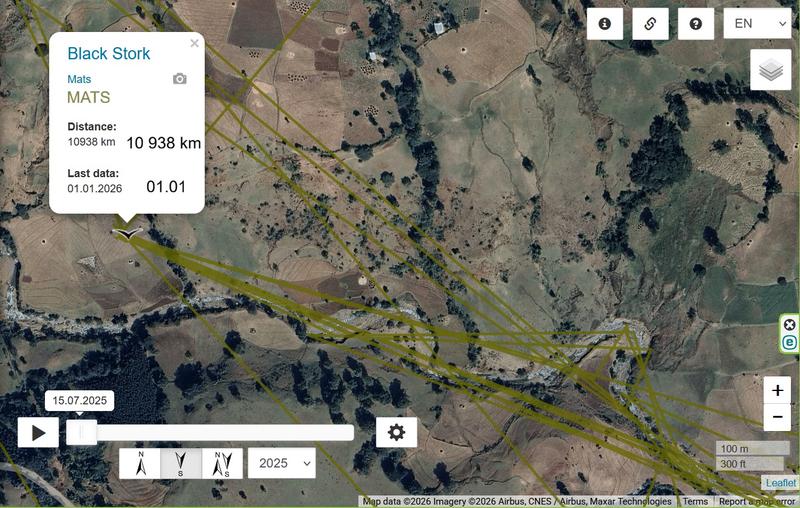The height and width of the screenshot is (508, 800).
Task: Copy the share link via chain icon
Action: (x=650, y=23)
